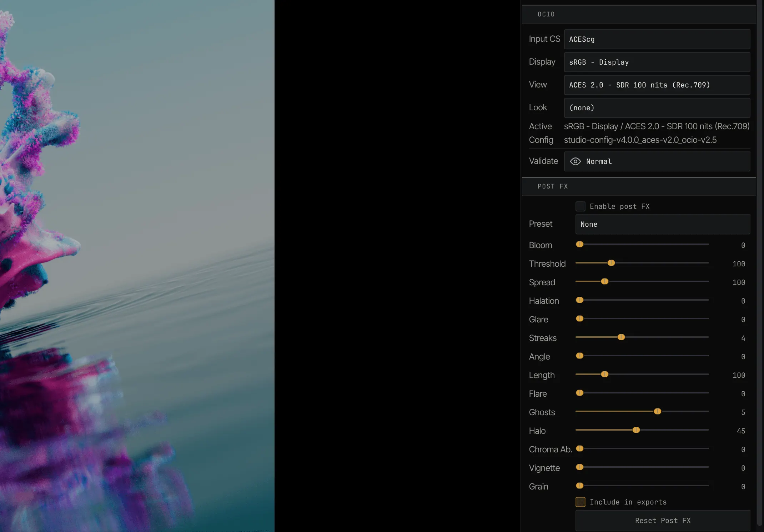The width and height of the screenshot is (764, 532).
Task: Click the Vignette slider handle
Action: click(580, 467)
